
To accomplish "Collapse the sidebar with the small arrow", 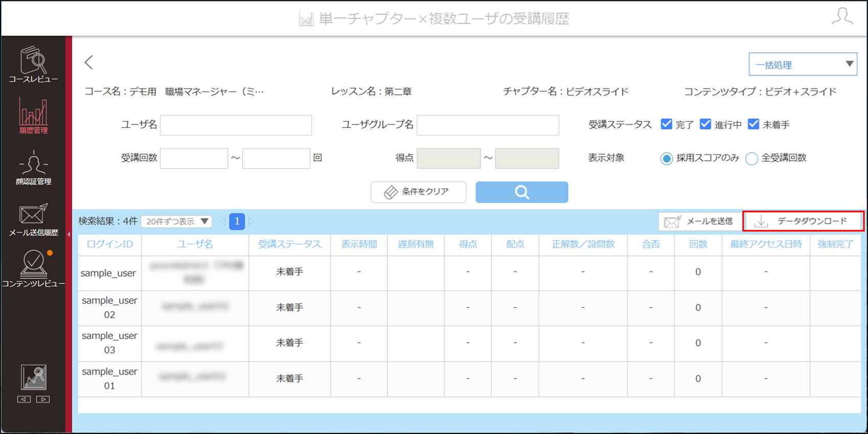I will (x=69, y=235).
